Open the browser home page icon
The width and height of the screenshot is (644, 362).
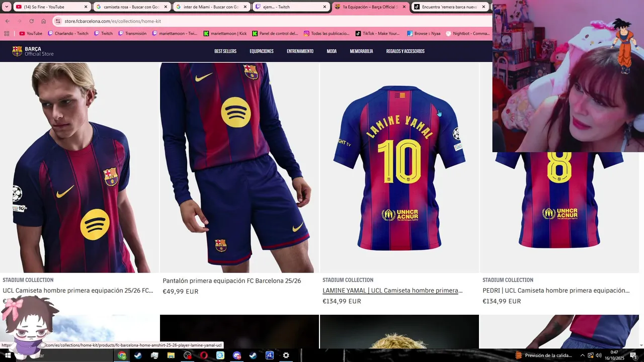pos(43,21)
